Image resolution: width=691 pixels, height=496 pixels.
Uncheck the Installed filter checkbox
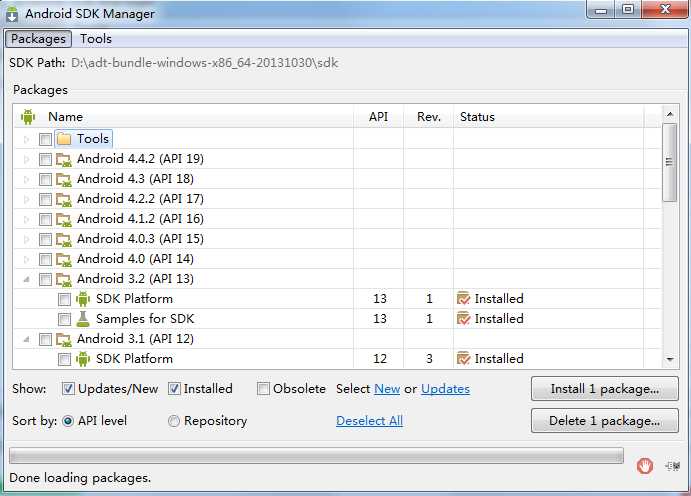[175, 389]
